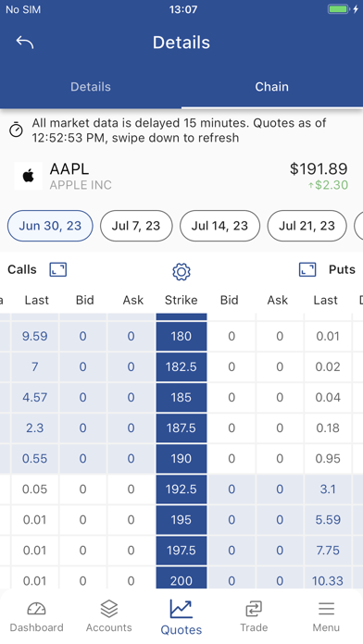Select the Jul 14, 23 expiration

[220, 226]
